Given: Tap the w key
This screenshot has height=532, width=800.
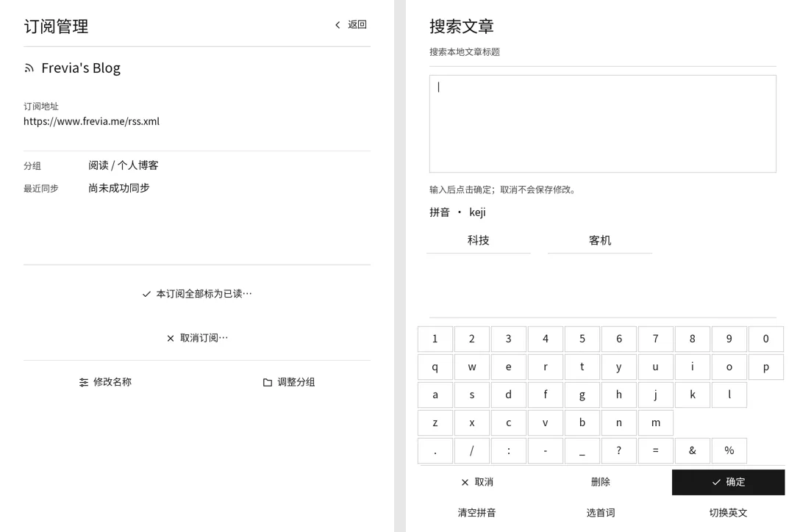Looking at the screenshot, I should (472, 367).
